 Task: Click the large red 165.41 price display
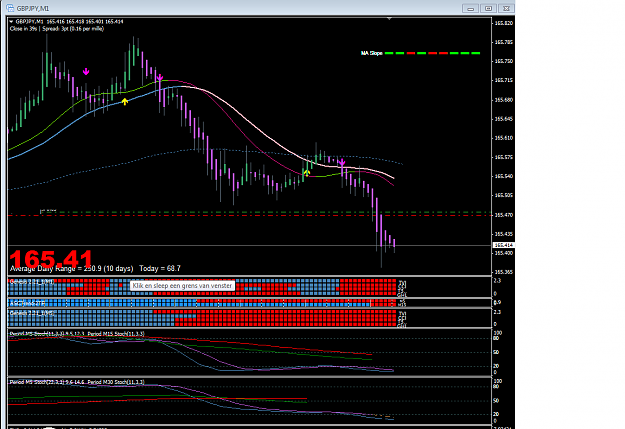(51, 259)
